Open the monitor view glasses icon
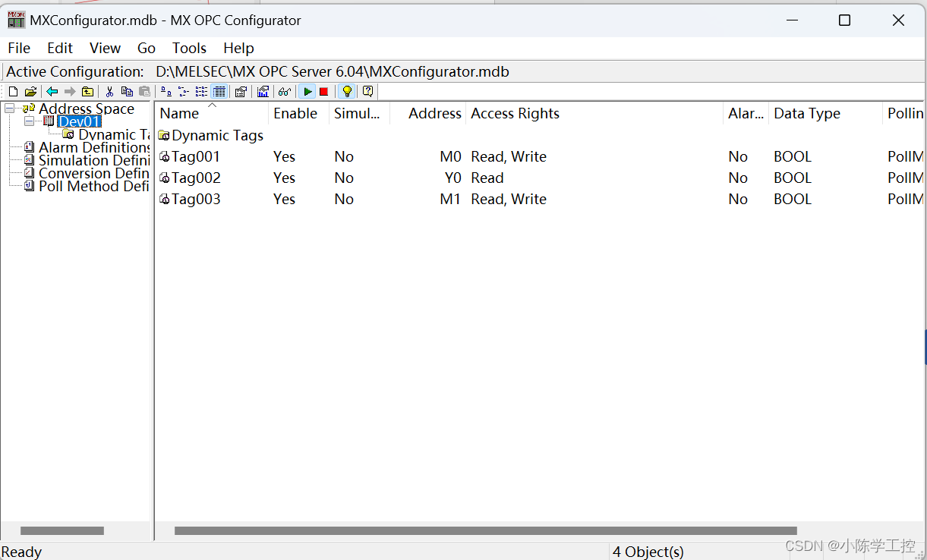 pyautogui.click(x=284, y=92)
